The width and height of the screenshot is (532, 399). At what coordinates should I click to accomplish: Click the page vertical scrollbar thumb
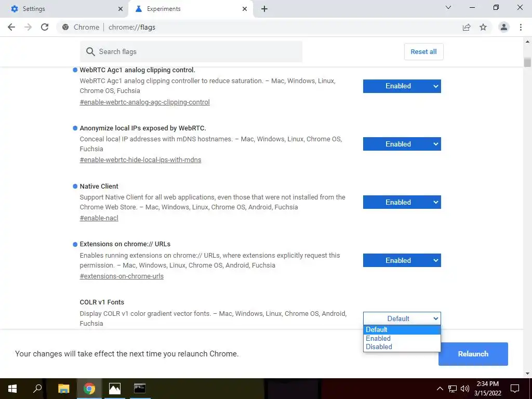coord(527,62)
